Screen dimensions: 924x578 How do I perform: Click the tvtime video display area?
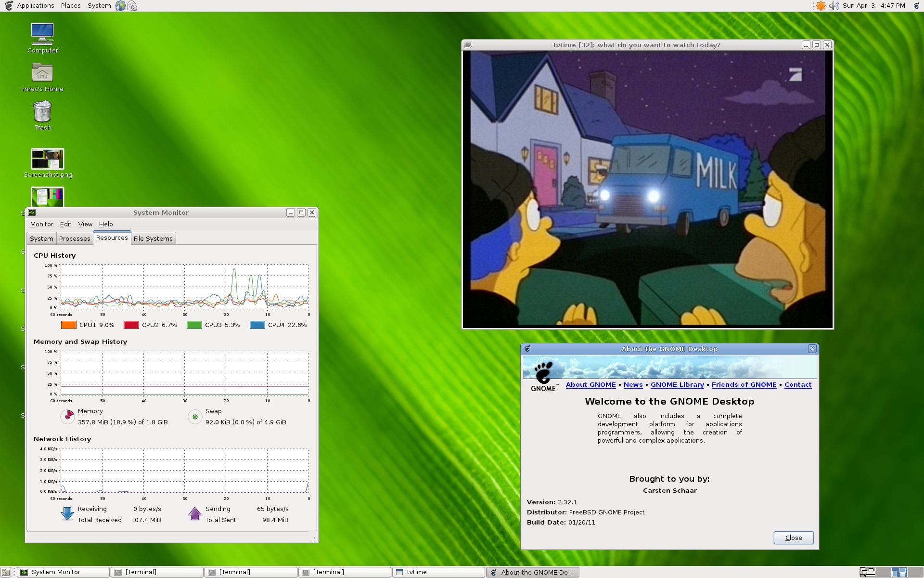point(647,189)
